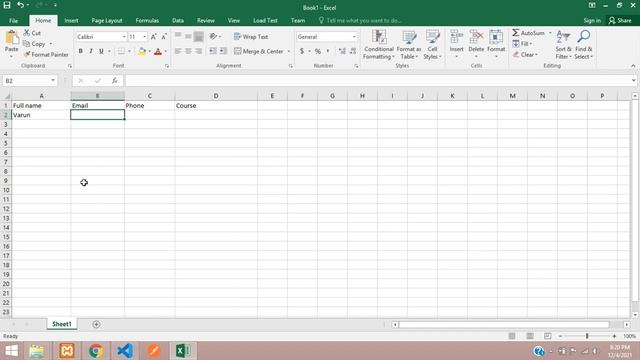Screen dimensions: 640x360
Task: Apply Percent Style format
Action: point(318,51)
